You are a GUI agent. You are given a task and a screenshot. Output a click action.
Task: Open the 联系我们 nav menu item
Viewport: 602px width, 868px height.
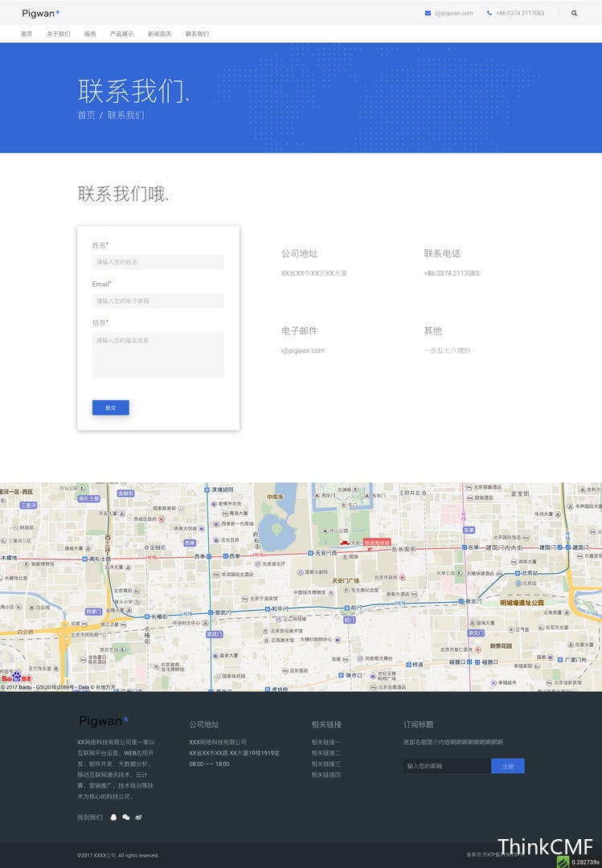click(197, 34)
